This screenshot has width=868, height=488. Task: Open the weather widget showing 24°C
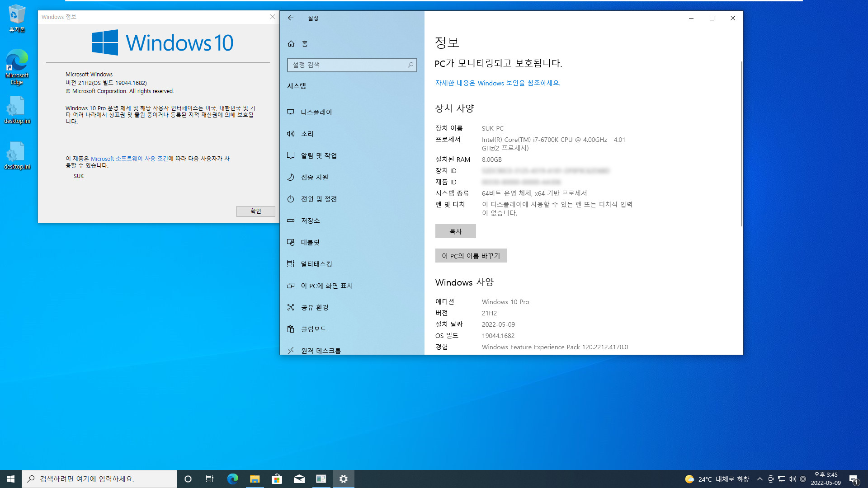[717, 479]
